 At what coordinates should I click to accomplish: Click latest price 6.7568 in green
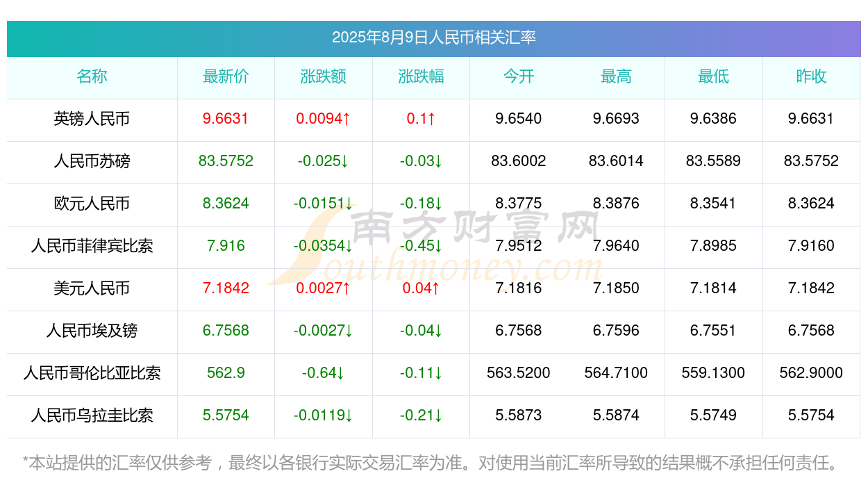pyautogui.click(x=226, y=331)
